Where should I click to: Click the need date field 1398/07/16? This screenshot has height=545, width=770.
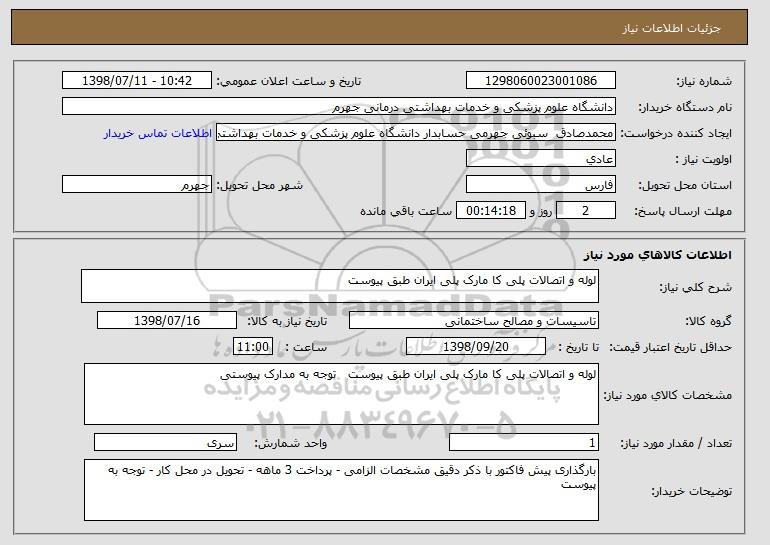[167, 321]
